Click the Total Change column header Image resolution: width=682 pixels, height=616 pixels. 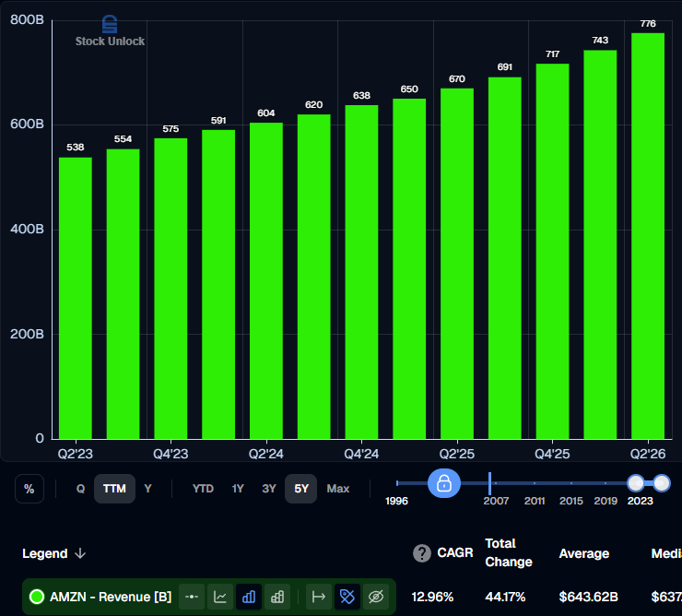point(509,552)
